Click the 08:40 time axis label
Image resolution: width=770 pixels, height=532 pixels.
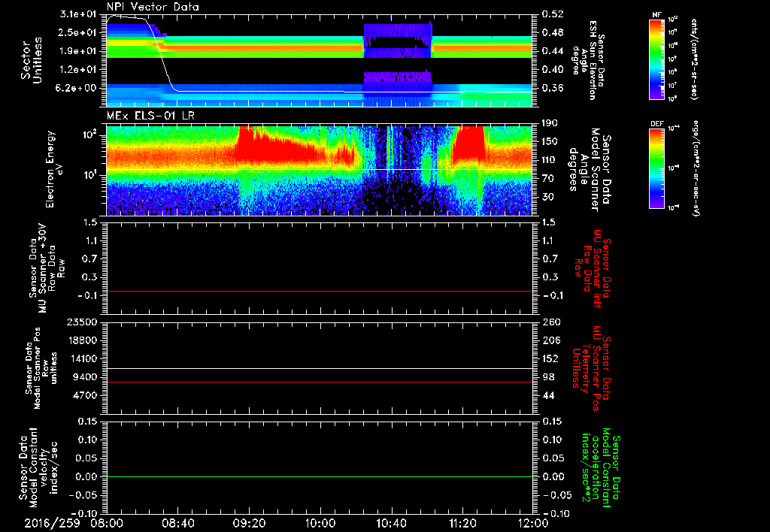[177, 524]
